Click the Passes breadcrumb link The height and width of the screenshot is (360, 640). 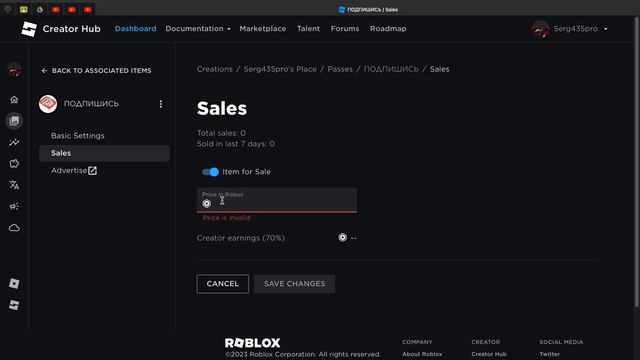pyautogui.click(x=340, y=69)
